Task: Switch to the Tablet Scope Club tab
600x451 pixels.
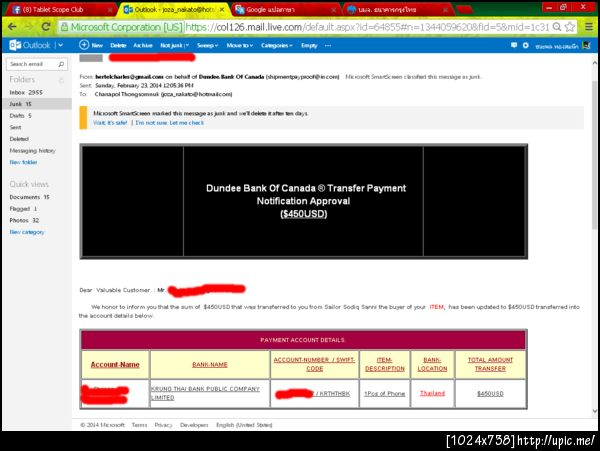Action: tap(57, 10)
